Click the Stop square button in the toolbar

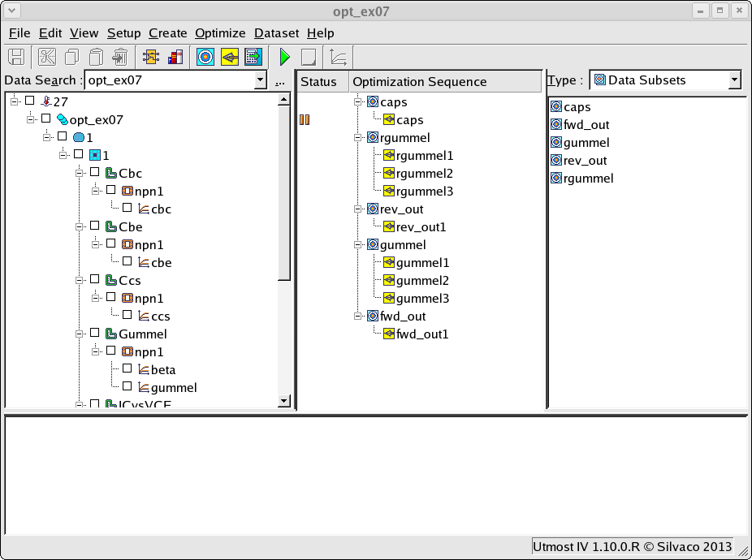309,57
